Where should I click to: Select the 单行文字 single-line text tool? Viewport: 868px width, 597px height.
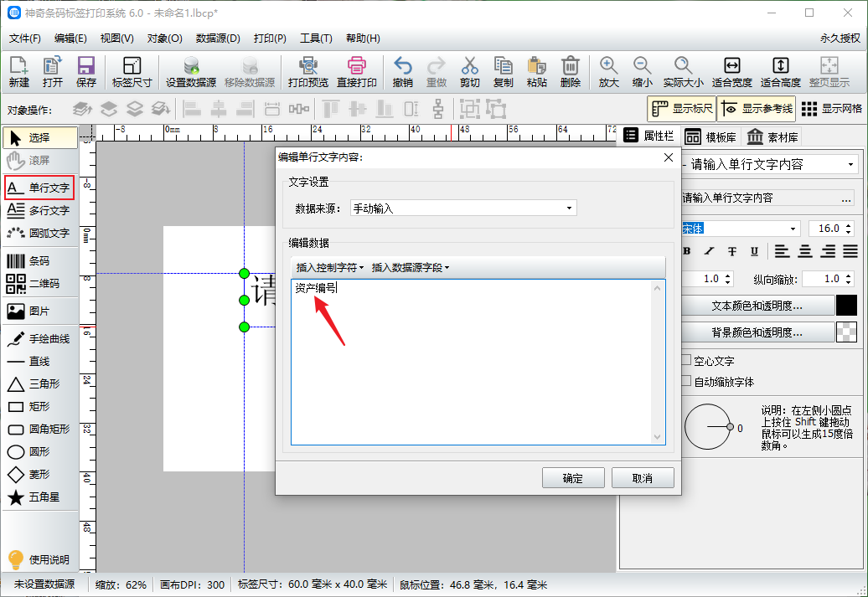point(39,188)
